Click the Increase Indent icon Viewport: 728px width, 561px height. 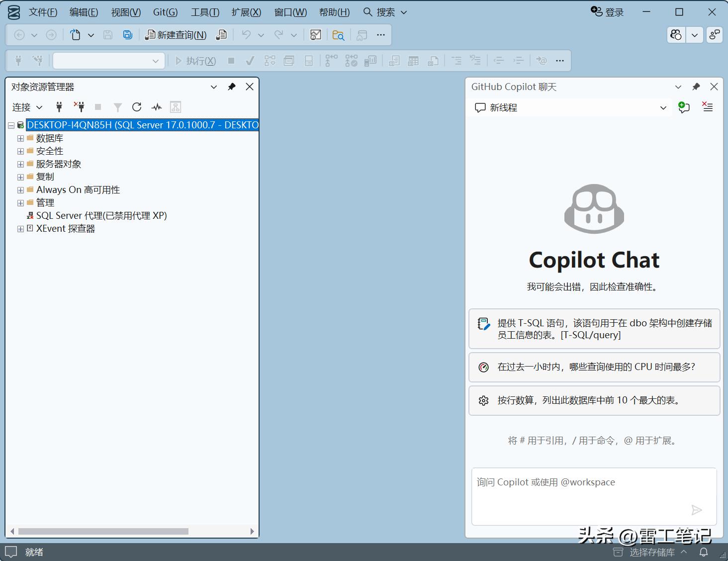518,61
